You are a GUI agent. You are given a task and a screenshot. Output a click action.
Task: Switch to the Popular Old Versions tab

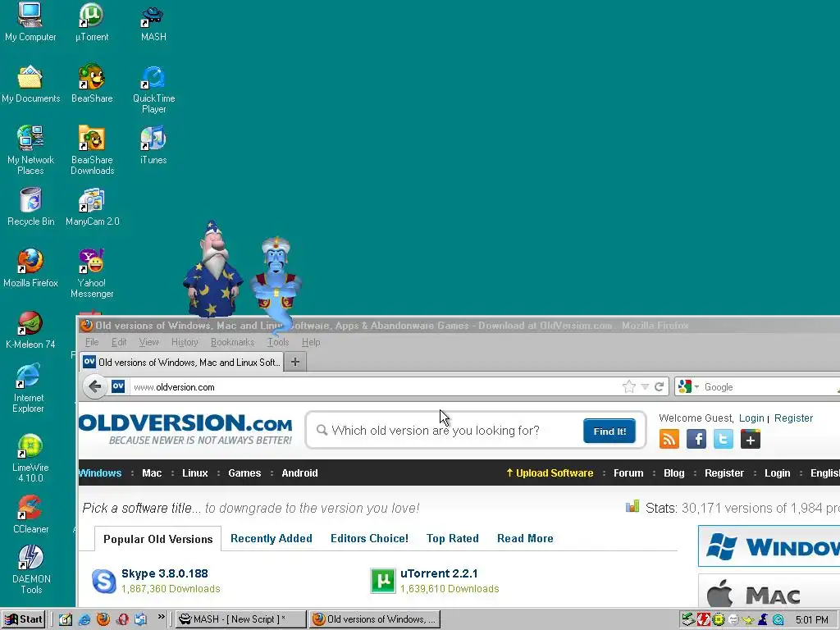click(158, 539)
